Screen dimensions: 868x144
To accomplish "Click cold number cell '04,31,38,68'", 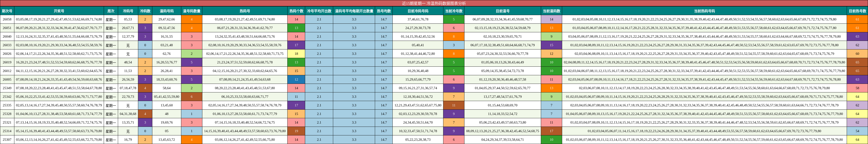I will [128, 114].
